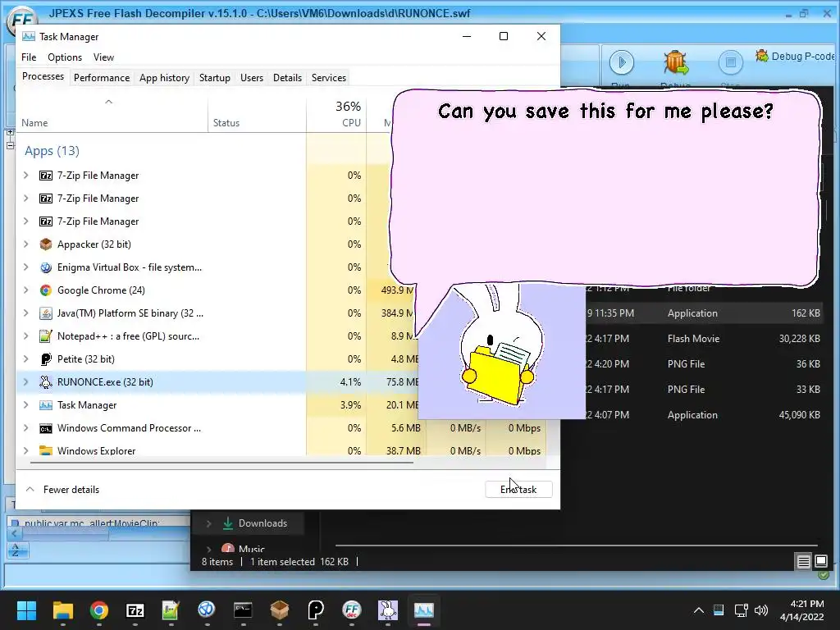Open Google Chrome from the taskbar
840x630 pixels.
click(x=99, y=610)
